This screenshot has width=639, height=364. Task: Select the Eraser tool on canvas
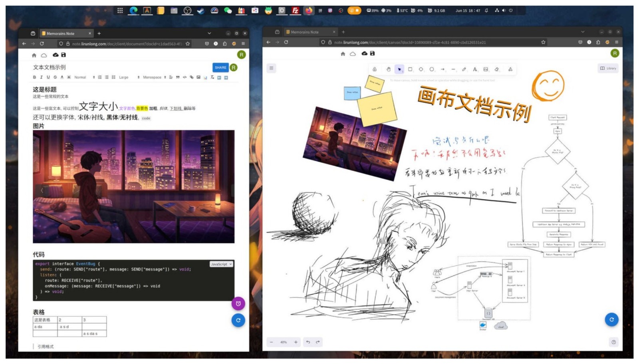pyautogui.click(x=497, y=69)
